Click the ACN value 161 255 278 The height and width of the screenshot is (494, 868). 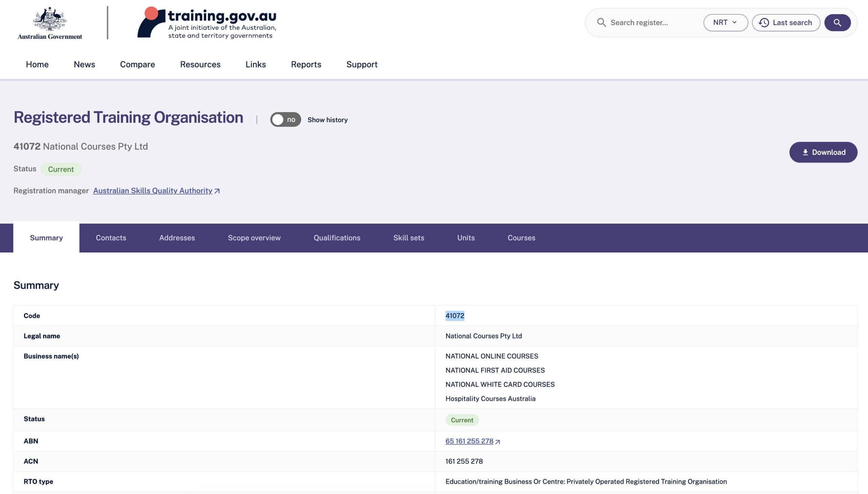click(x=464, y=461)
